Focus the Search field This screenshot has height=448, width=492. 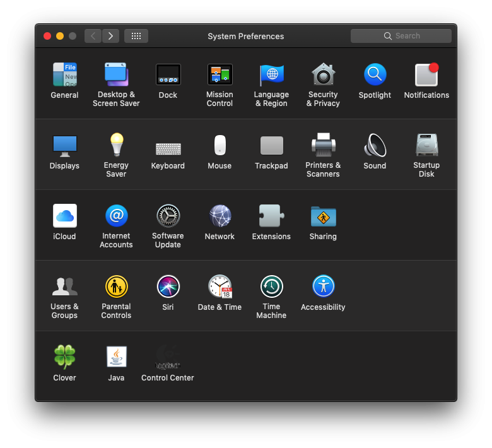(401, 36)
